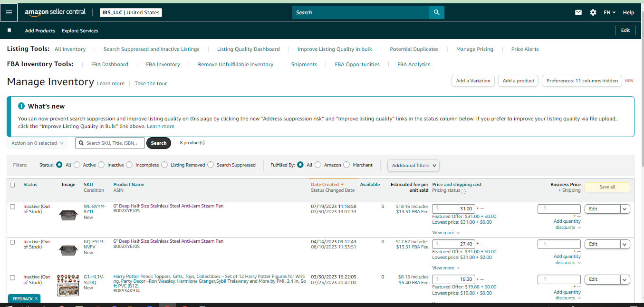
Task: Open the FEEDBACK tab
Action: point(24,299)
